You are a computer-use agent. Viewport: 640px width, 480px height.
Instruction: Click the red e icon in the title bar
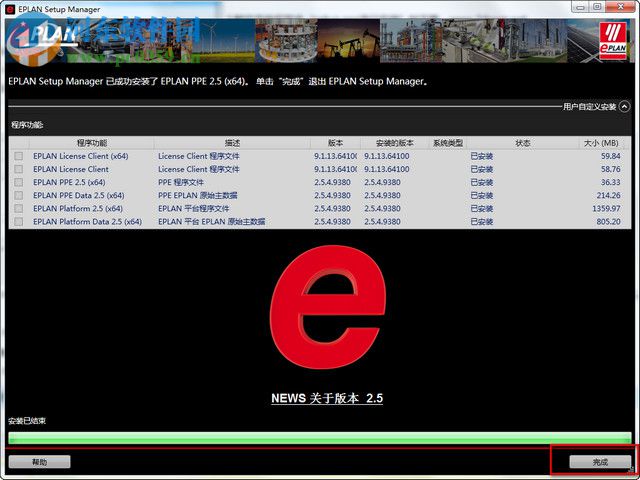(x=10, y=9)
